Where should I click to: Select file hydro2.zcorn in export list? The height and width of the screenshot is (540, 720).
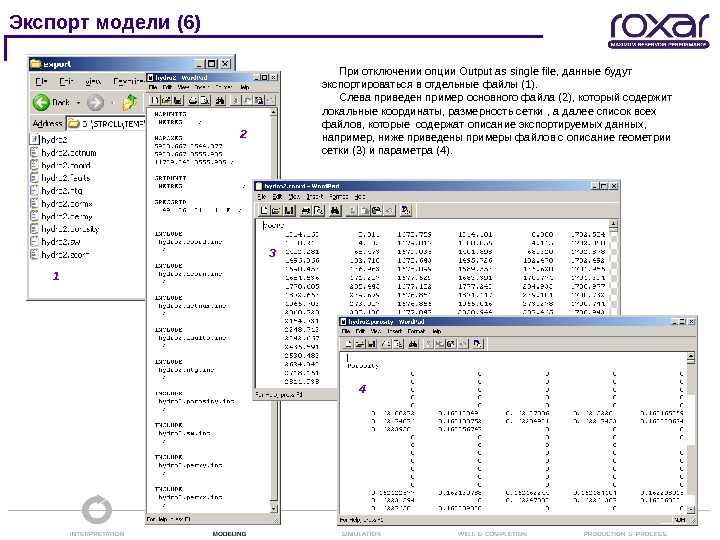pos(60,254)
